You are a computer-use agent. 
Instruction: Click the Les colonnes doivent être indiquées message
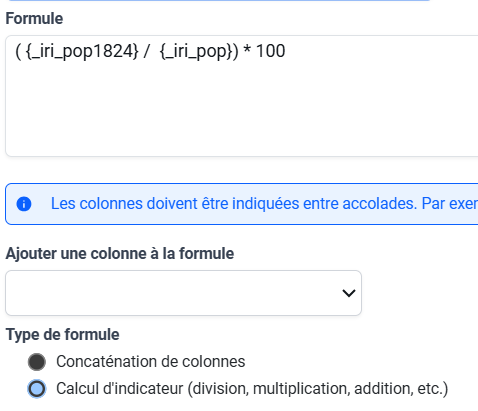coord(264,204)
